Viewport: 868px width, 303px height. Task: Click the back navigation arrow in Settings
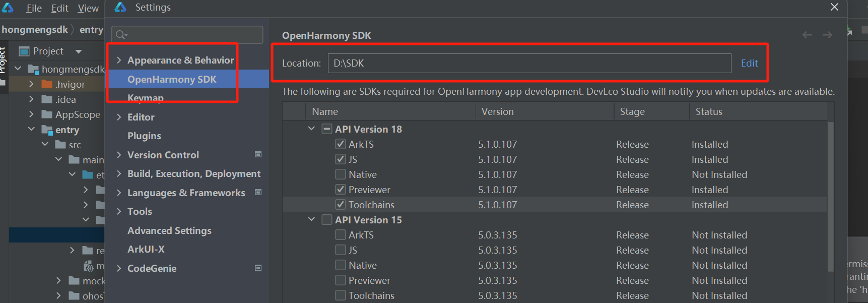click(x=807, y=35)
